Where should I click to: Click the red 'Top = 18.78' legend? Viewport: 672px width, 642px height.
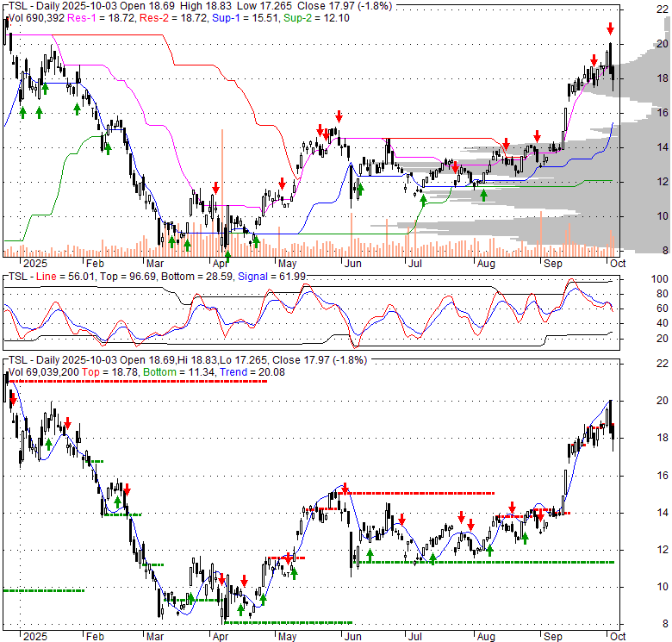pyautogui.click(x=110, y=372)
